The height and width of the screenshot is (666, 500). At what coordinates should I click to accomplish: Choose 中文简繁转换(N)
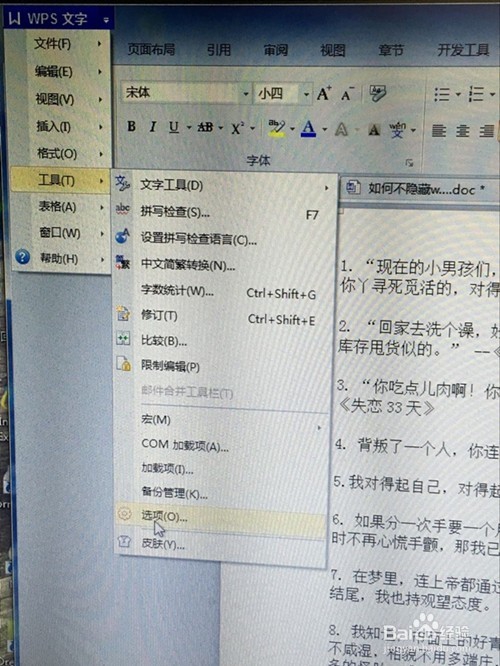(x=222, y=265)
